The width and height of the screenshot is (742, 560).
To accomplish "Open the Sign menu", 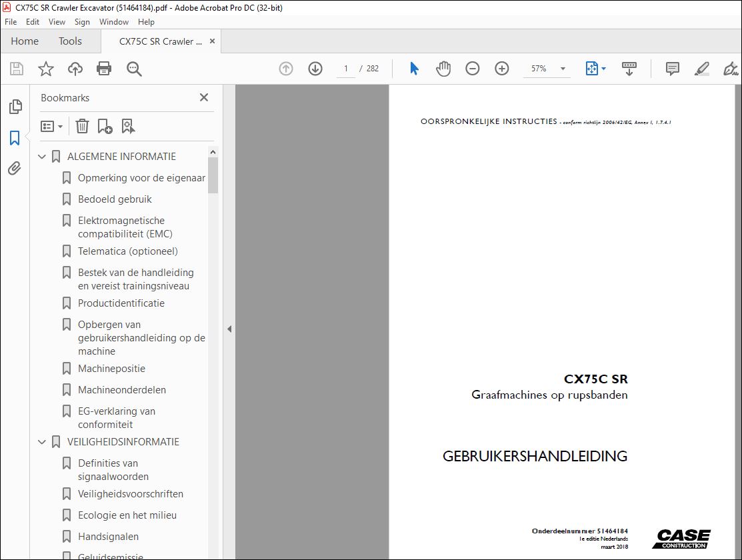I will pyautogui.click(x=82, y=22).
